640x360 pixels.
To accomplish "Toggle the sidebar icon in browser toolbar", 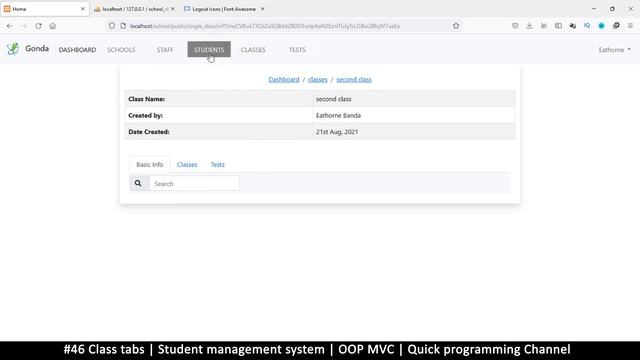I will click(x=558, y=26).
